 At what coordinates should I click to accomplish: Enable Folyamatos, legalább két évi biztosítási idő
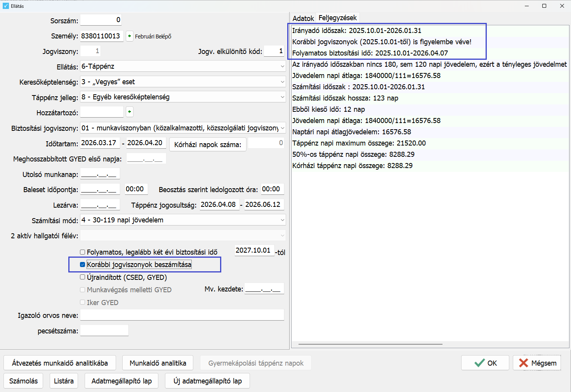(x=82, y=252)
